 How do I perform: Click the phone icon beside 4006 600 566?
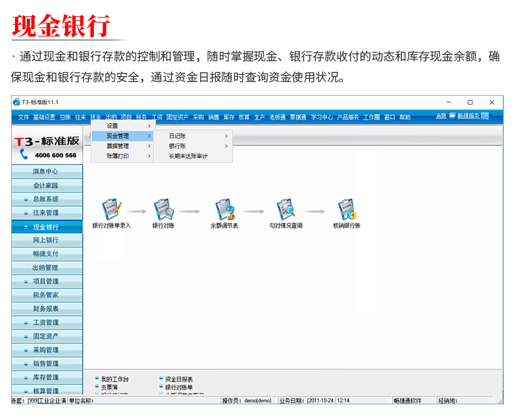pyautogui.click(x=24, y=154)
